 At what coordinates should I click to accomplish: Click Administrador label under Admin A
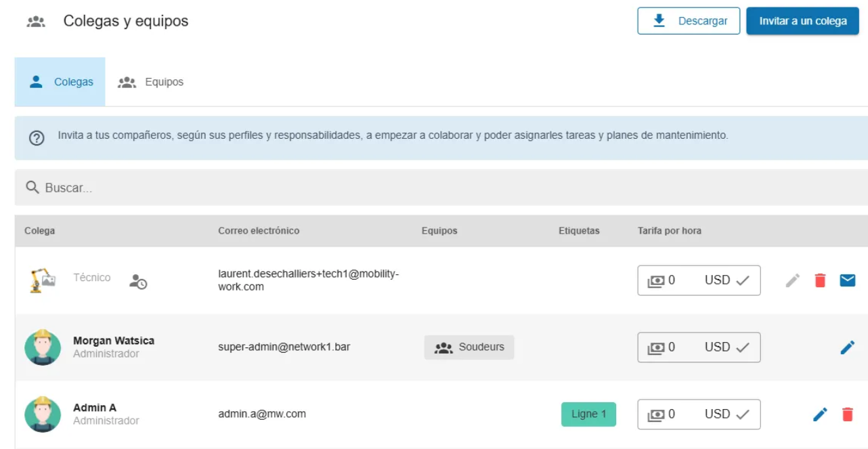point(106,421)
